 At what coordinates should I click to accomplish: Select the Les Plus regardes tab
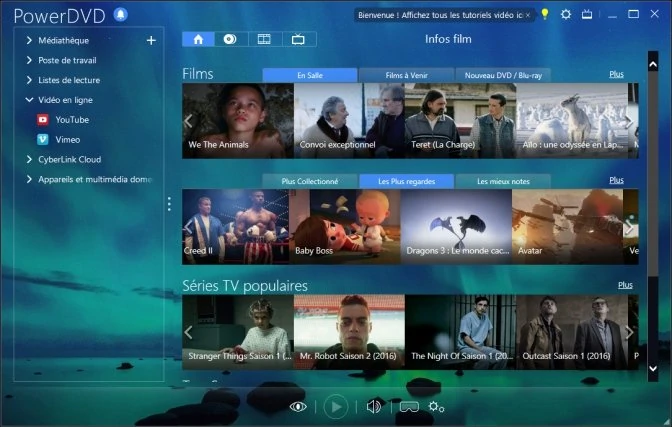(406, 181)
